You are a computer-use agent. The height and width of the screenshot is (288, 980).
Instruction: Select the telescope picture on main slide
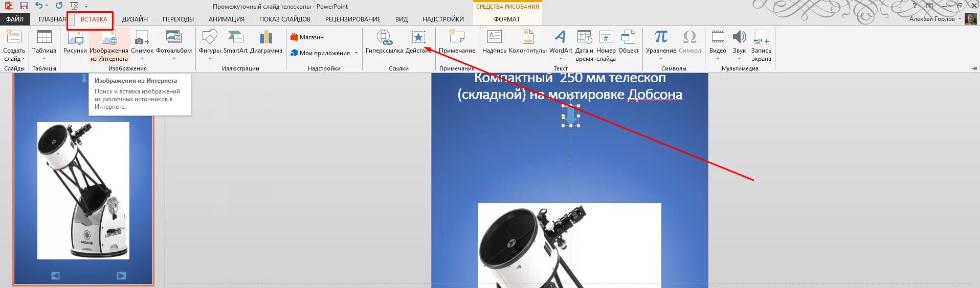pos(569,245)
